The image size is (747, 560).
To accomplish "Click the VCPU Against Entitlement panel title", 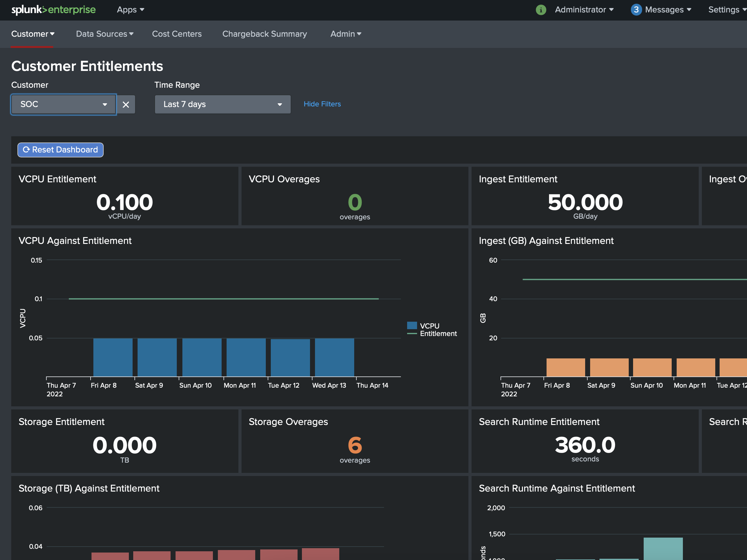I will point(75,241).
